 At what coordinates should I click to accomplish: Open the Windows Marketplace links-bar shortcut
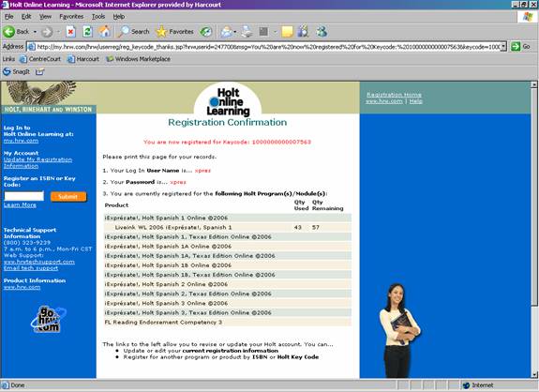pos(138,59)
